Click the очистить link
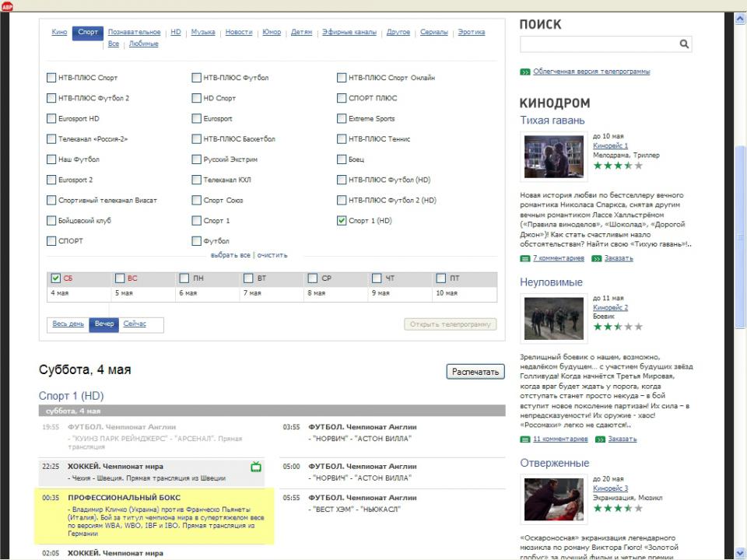The image size is (747, 560). [x=272, y=255]
